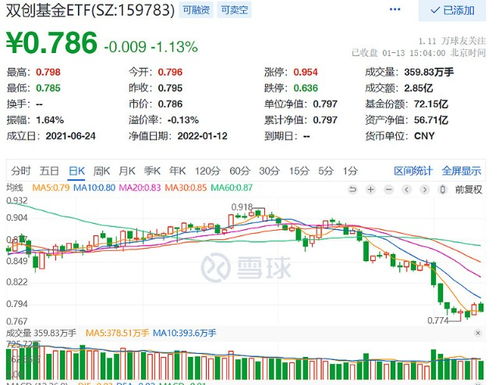Screen dimensions: 499x385
Task: Select the 周K weekly chart tab
Action: tap(101, 171)
